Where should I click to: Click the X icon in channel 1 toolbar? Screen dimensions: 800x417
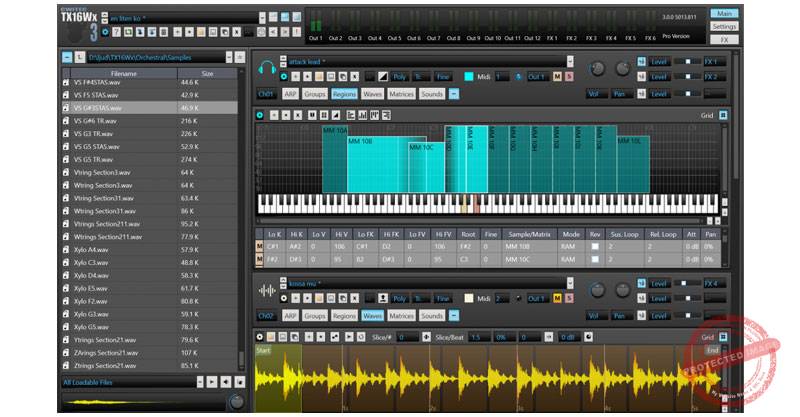[x=355, y=77]
